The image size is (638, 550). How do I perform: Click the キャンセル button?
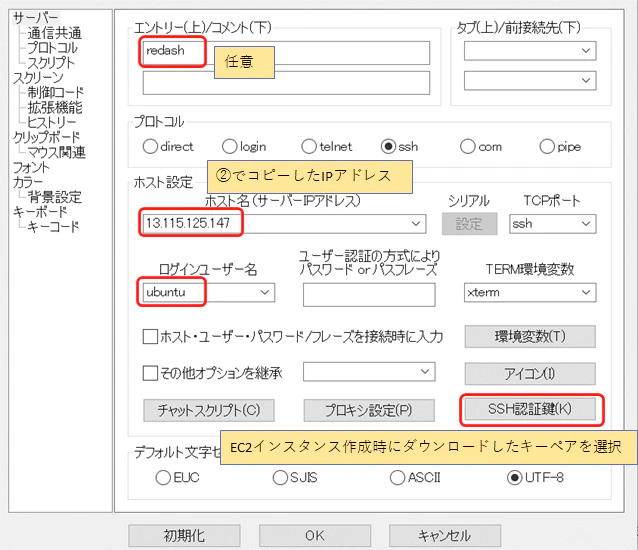[445, 536]
